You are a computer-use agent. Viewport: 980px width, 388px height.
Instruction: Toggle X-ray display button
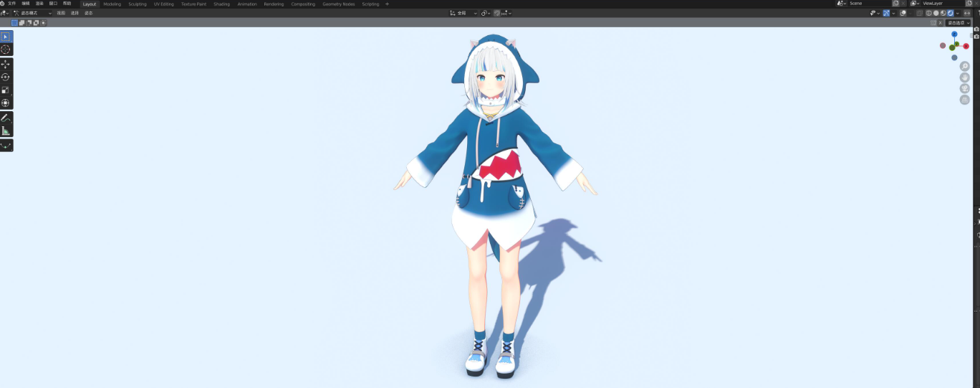click(918, 13)
